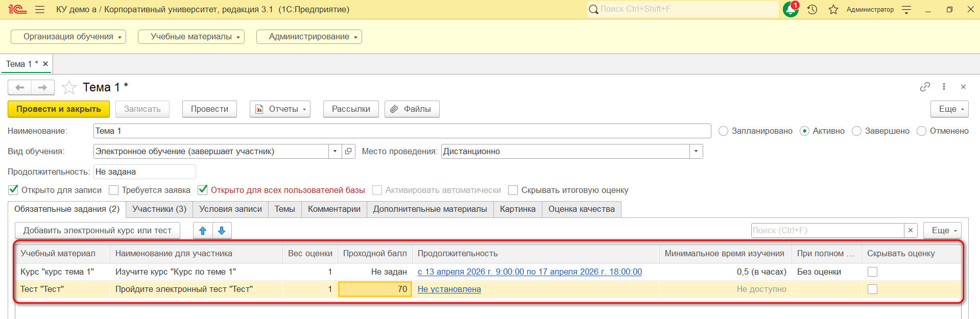Switch to Дополнительные материалы tab
Image resolution: width=980 pixels, height=319 pixels.
[430, 209]
